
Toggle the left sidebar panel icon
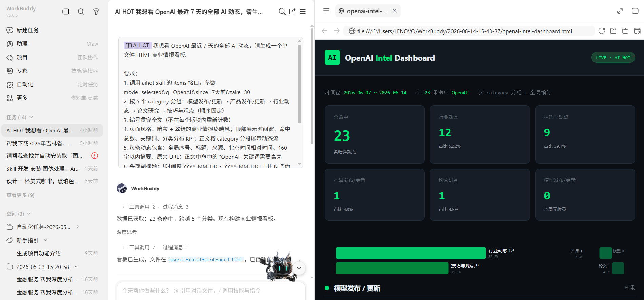coord(66,12)
